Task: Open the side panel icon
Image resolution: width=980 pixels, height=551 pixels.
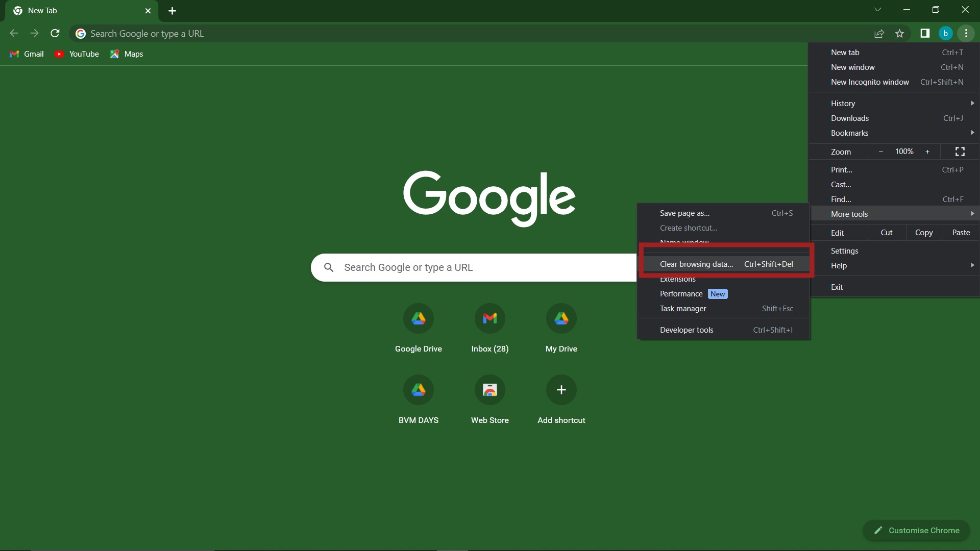Action: 925,33
